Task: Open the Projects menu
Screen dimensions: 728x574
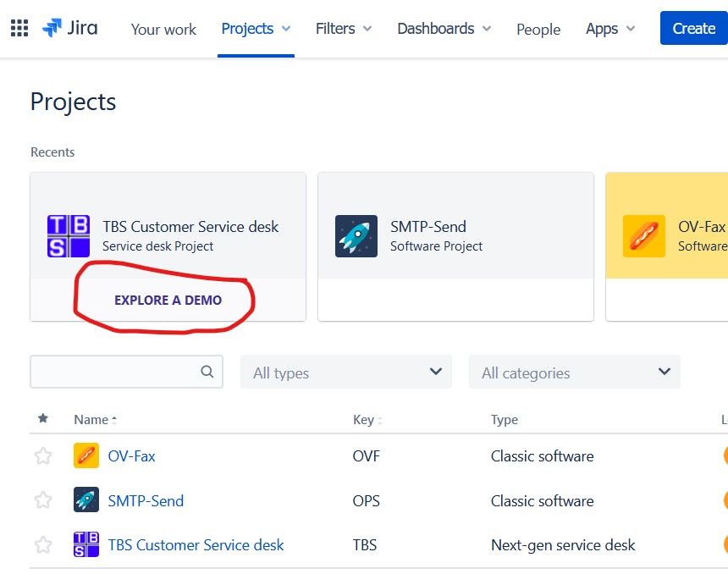Action: click(x=256, y=28)
